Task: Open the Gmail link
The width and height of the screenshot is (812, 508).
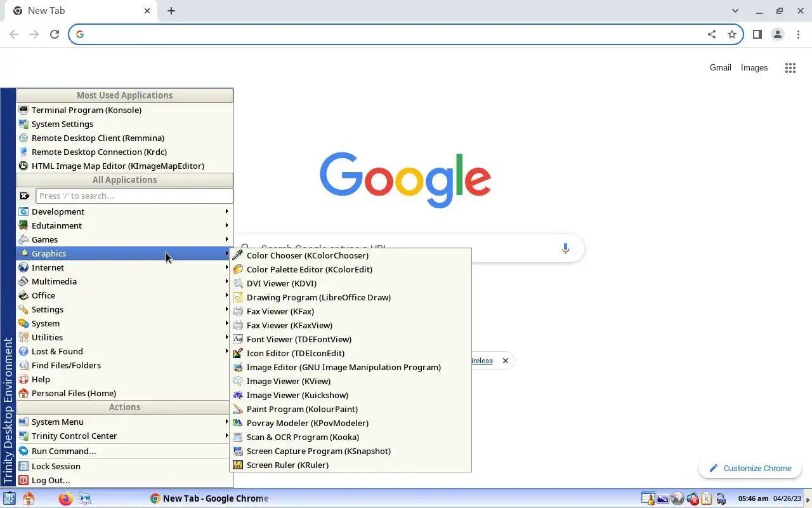Action: (721, 68)
